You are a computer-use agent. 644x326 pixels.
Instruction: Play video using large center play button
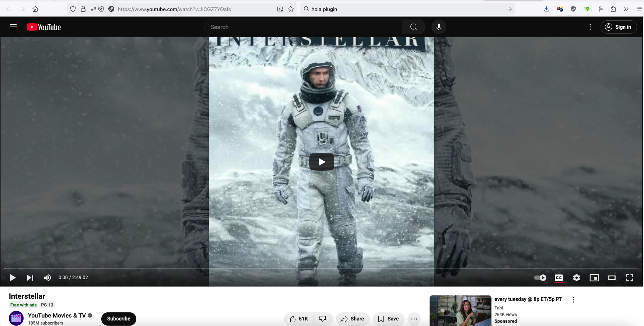tap(322, 162)
